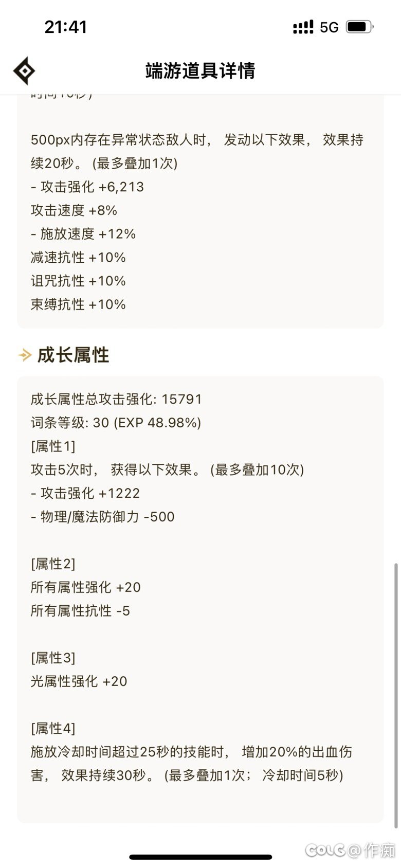Tap the 端游道具详情 page title

[200, 70]
